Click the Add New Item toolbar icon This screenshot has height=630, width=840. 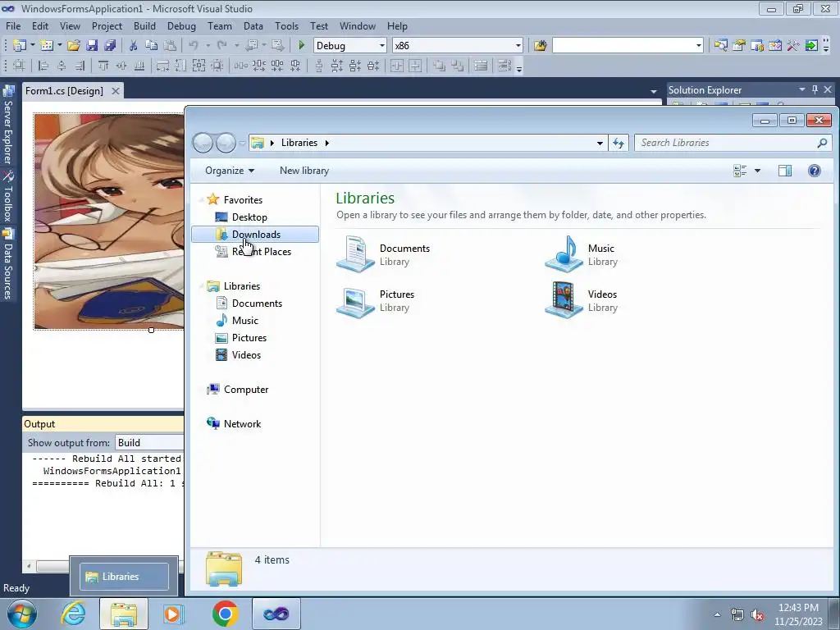[x=47, y=46]
